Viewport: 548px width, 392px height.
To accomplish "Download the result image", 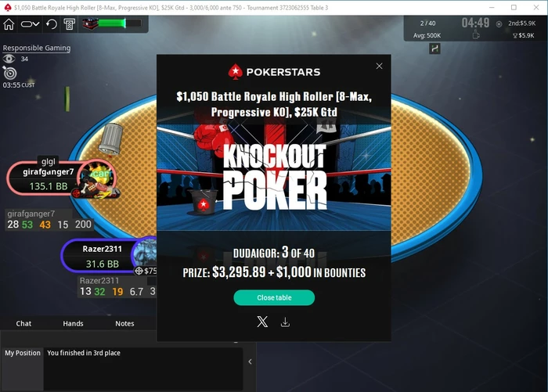I will coord(285,322).
